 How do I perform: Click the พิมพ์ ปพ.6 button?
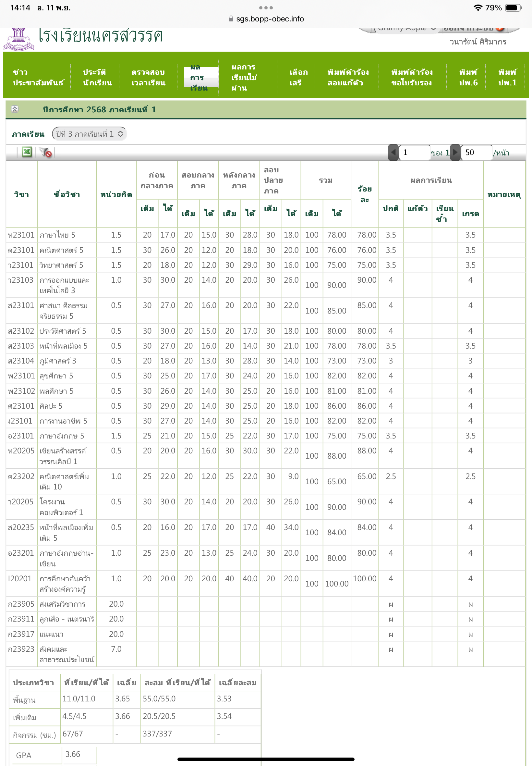click(468, 77)
